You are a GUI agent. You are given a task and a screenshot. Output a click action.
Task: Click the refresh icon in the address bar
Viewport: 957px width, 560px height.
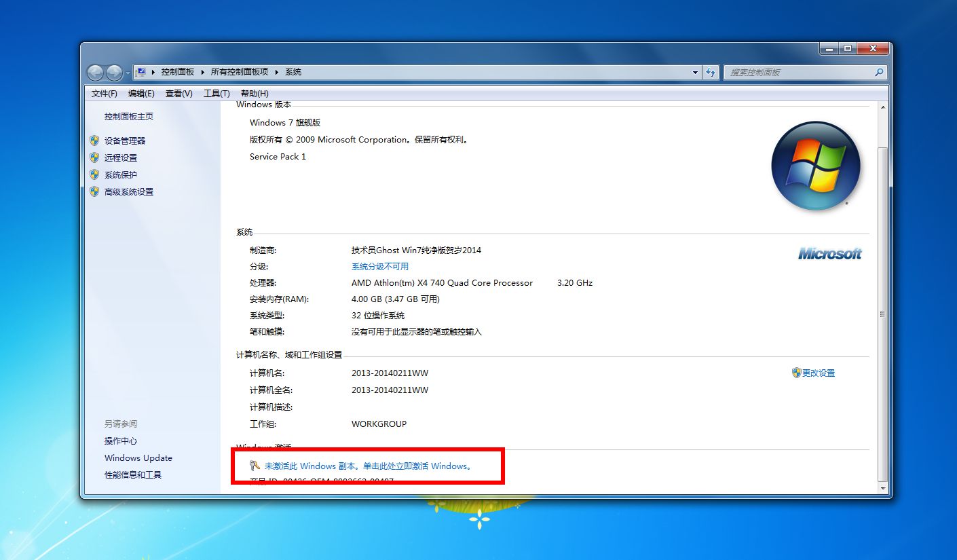pos(710,72)
